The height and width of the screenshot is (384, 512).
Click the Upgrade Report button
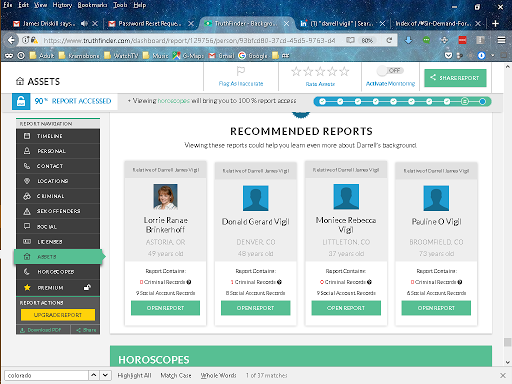coord(58,315)
